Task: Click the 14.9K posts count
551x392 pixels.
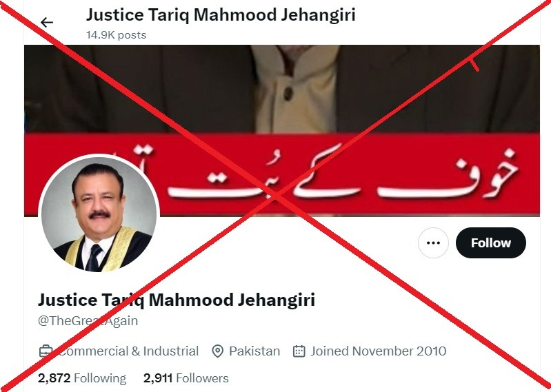Action: coord(117,35)
